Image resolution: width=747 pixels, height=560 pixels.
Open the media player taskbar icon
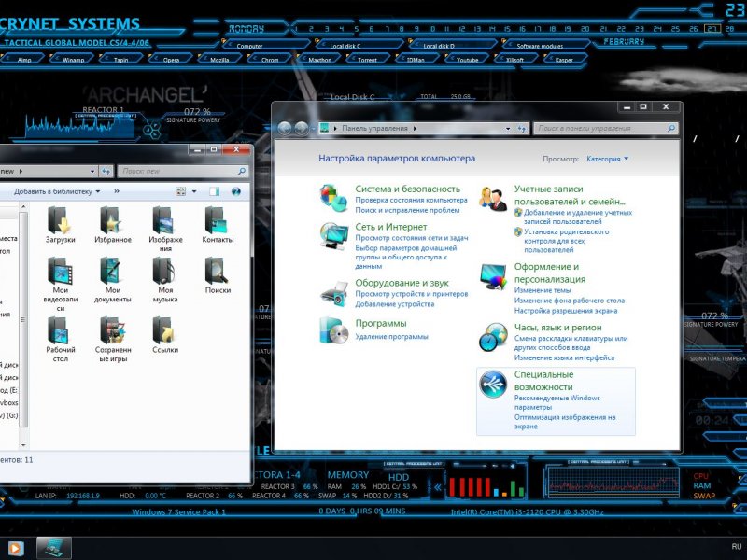pyautogui.click(x=15, y=549)
